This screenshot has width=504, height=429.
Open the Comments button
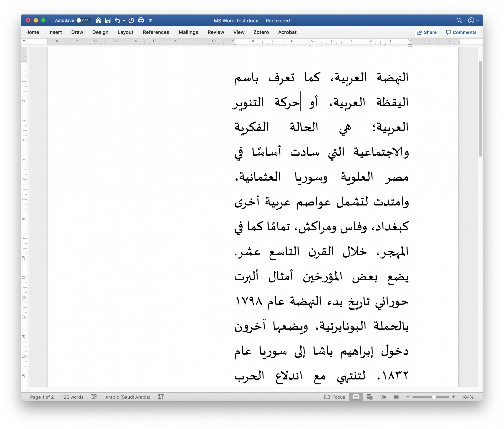click(461, 32)
